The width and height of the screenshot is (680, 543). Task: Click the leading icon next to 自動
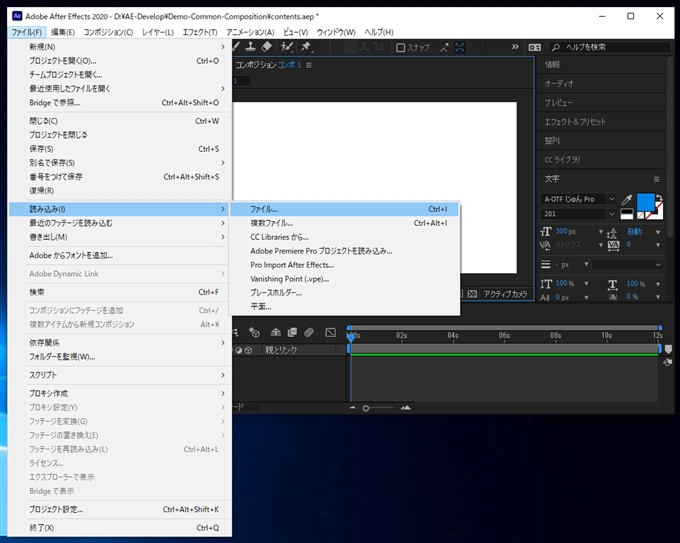[x=612, y=233]
